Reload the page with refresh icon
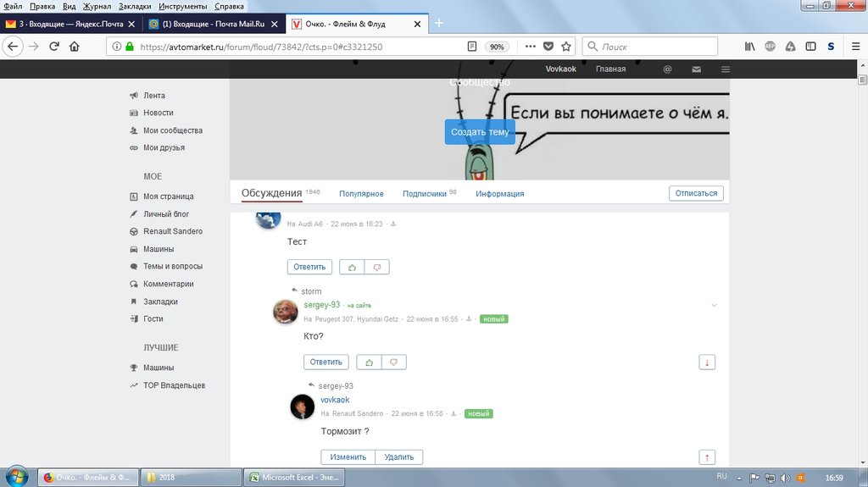The image size is (868, 487). pos(54,47)
